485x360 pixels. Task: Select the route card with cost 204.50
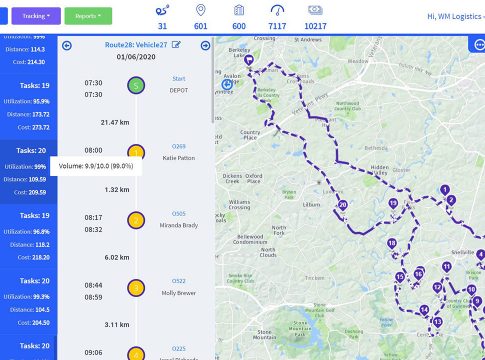pyautogui.click(x=29, y=301)
